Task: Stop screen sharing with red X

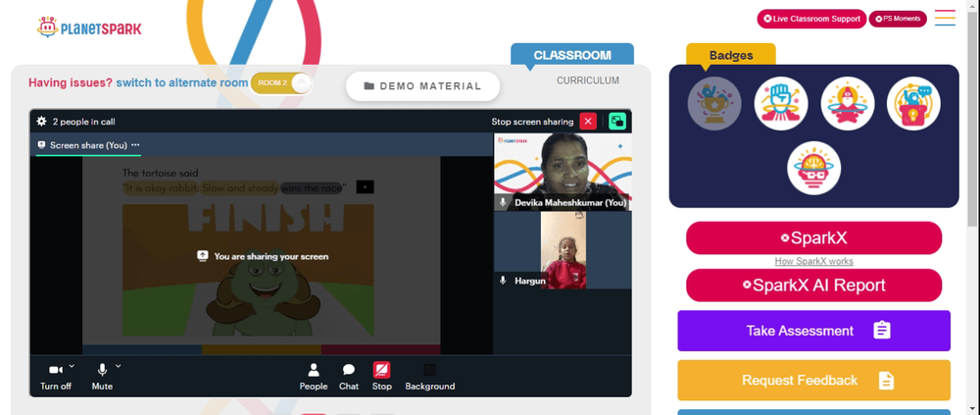Action: tap(587, 122)
